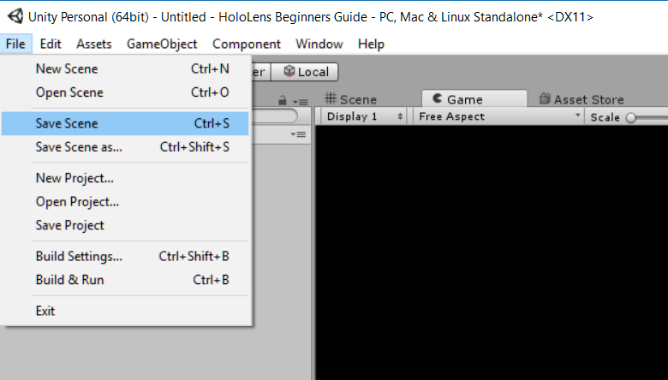Open the Component menu
Viewport: 668px width, 380px height.
[x=246, y=44]
